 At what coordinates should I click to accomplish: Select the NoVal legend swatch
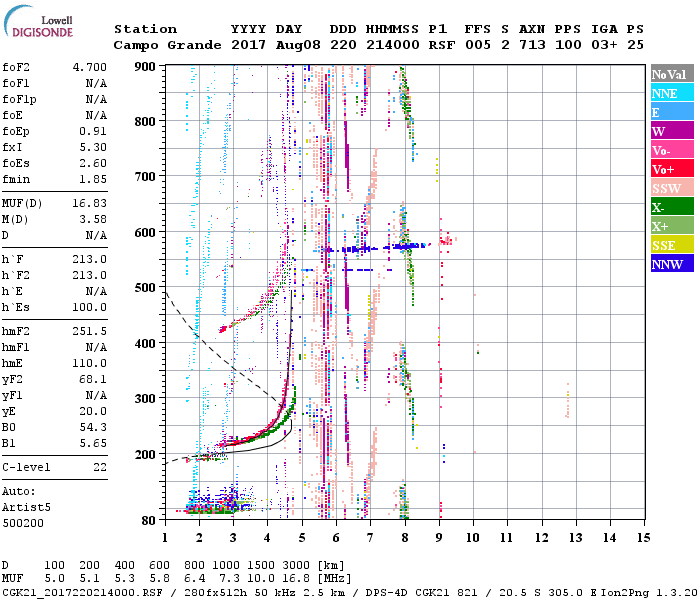[x=672, y=74]
